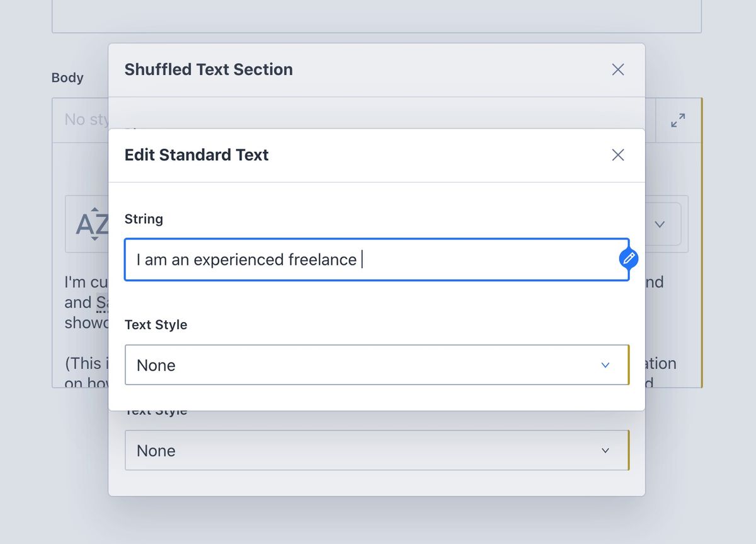Viewport: 756px width, 544px height.
Task: Click the blue pencil icon on String field
Action: pyautogui.click(x=629, y=258)
